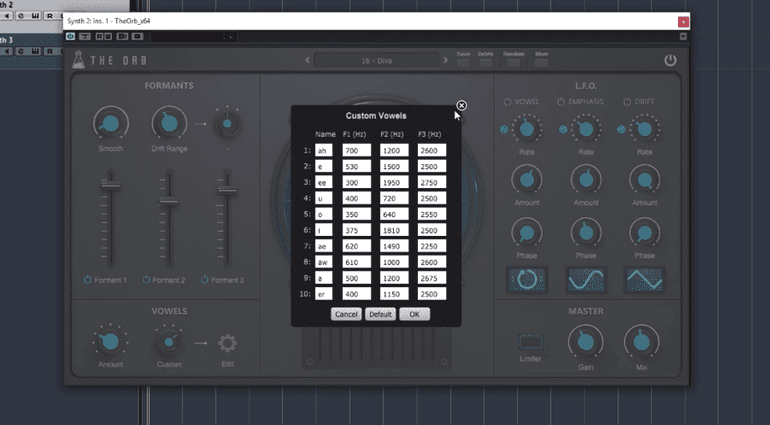Click the Orb flask logo icon
770x425 pixels.
tap(81, 61)
